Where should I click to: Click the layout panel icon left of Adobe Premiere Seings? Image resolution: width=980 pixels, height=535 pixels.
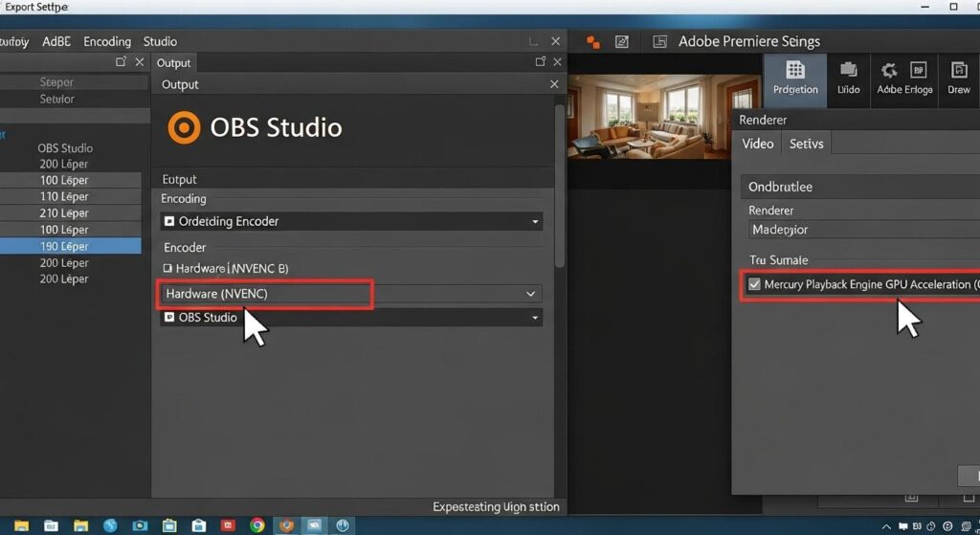tap(660, 42)
